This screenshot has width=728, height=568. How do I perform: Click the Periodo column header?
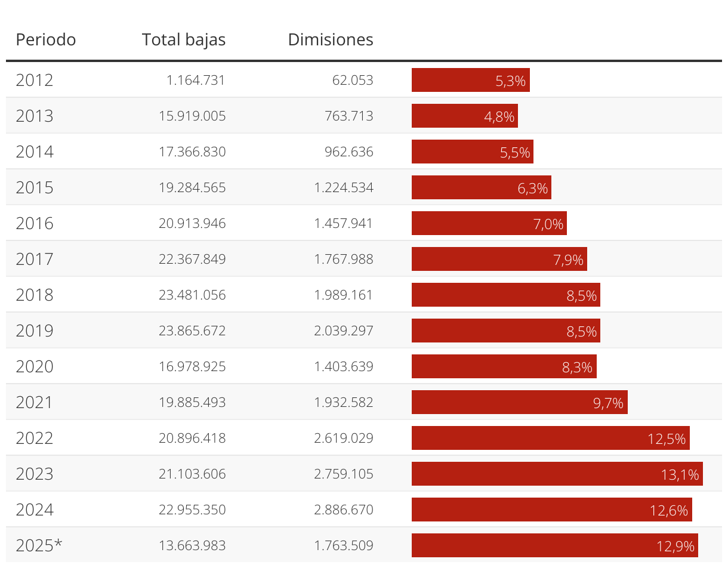pyautogui.click(x=46, y=40)
